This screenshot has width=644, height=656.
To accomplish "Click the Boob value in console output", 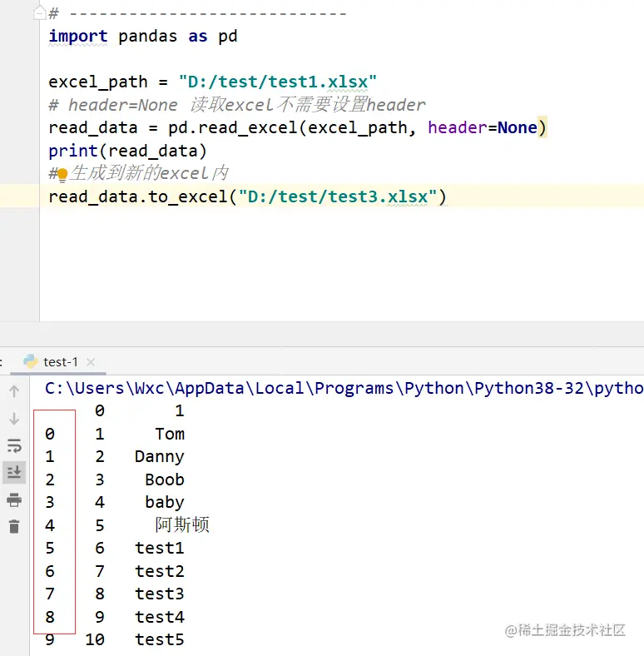I will click(x=165, y=480).
